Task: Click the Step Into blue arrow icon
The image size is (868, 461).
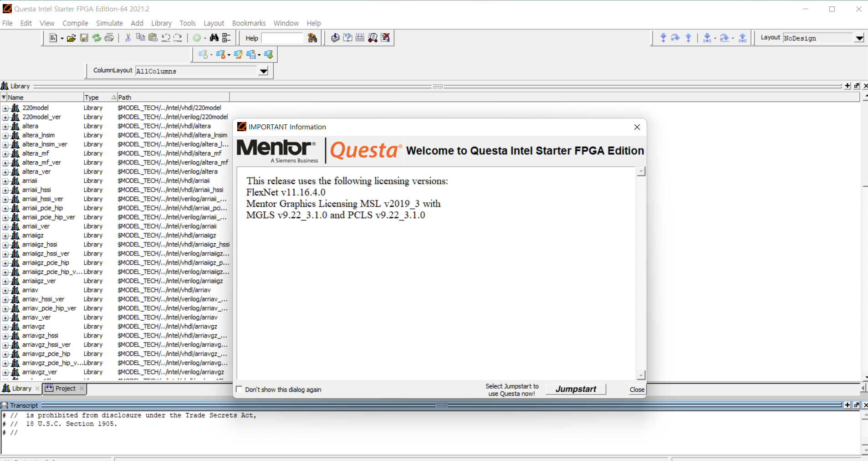Action: (x=663, y=38)
